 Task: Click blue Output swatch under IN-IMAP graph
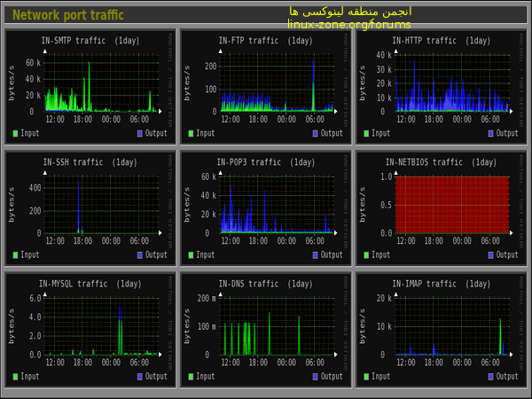(491, 377)
